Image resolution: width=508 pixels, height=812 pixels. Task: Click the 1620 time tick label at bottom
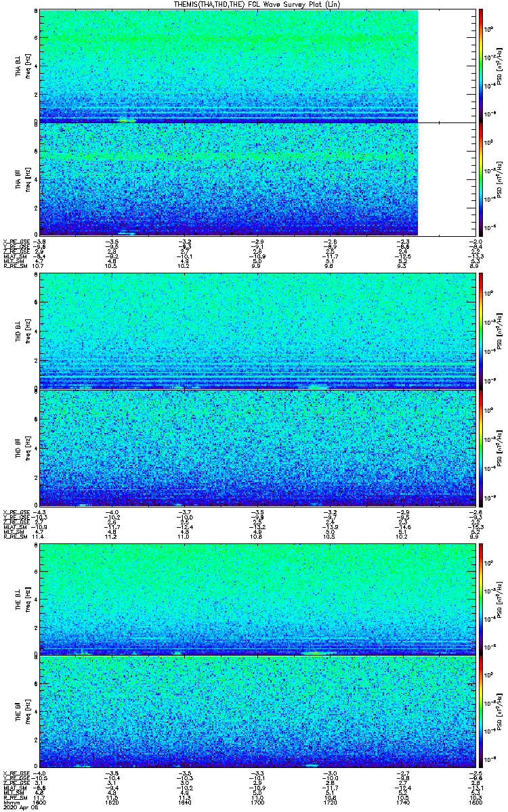coord(112,803)
